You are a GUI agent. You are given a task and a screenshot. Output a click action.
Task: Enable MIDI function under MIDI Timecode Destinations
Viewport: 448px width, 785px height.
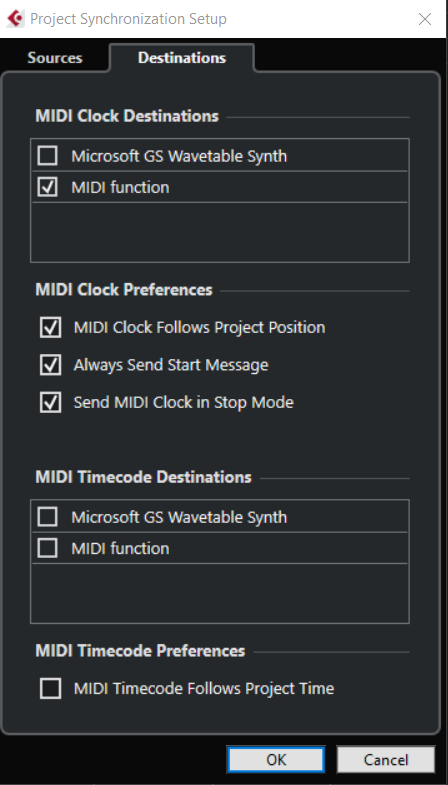click(48, 548)
